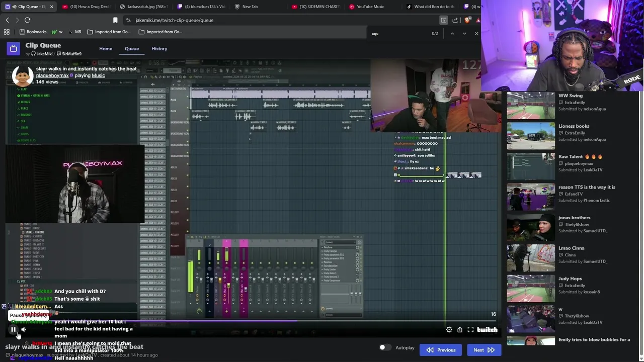The image size is (644, 362).
Task: Open the Twitch player settings gear
Action: pos(449,329)
